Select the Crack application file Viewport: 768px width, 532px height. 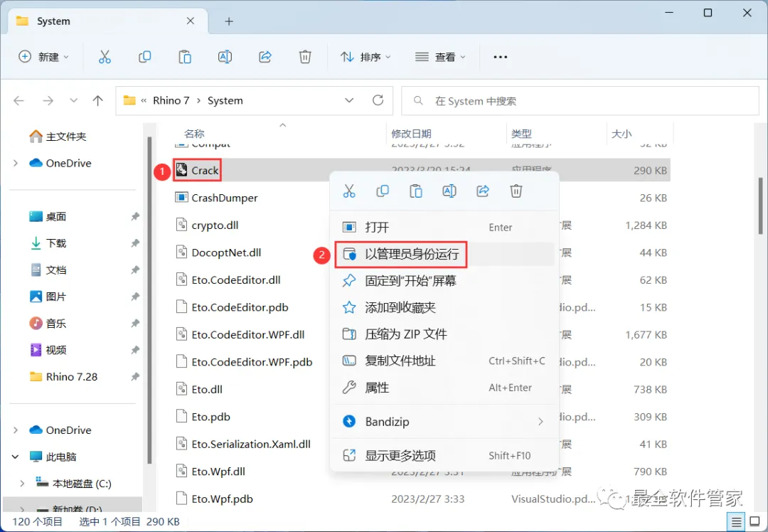coord(205,171)
